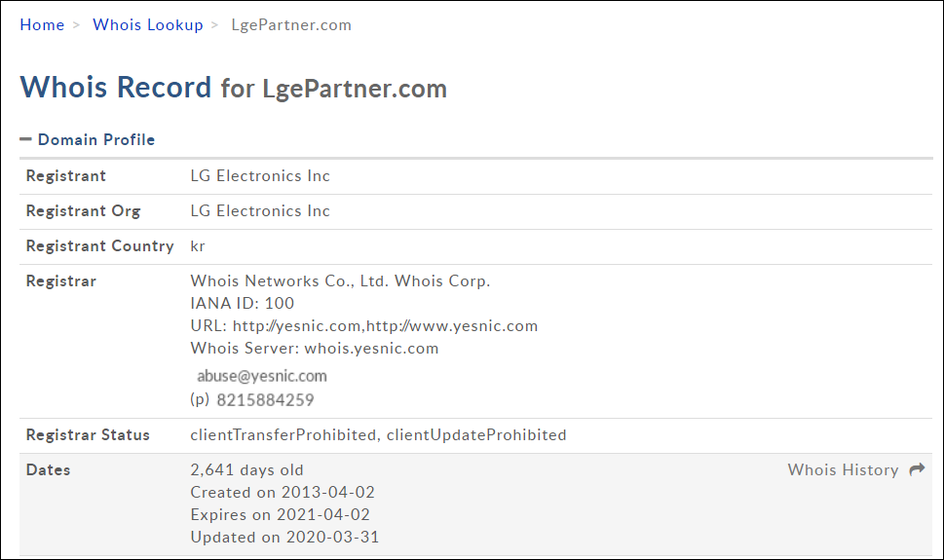
Task: Click the registrar phone number 8215884259
Action: tap(265, 400)
